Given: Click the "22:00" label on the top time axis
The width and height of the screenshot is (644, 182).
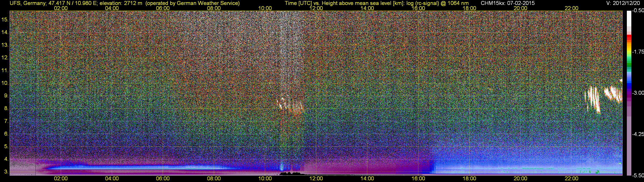Looking at the screenshot, I should (571, 8).
